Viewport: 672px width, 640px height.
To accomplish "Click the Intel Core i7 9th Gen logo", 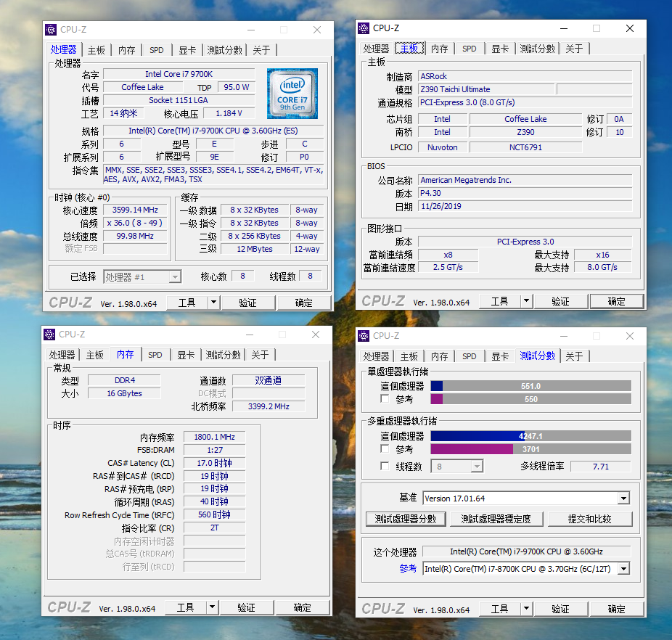I will pos(292,94).
